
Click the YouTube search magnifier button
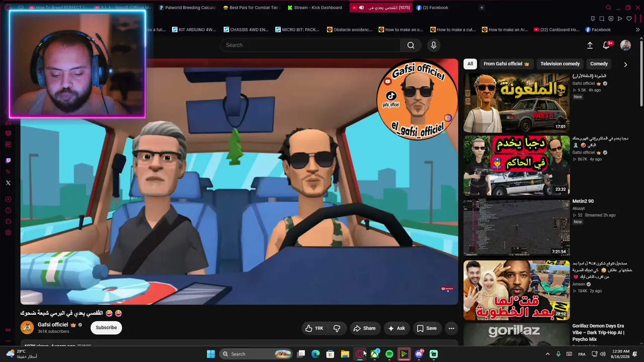point(411,45)
